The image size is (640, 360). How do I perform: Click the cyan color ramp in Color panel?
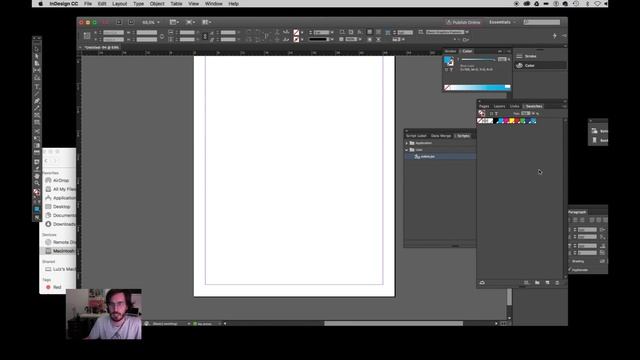pyautogui.click(x=480, y=87)
